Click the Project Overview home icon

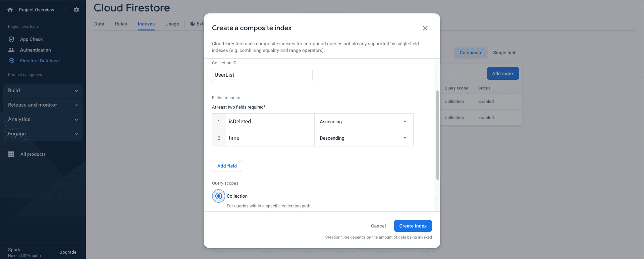(10, 10)
